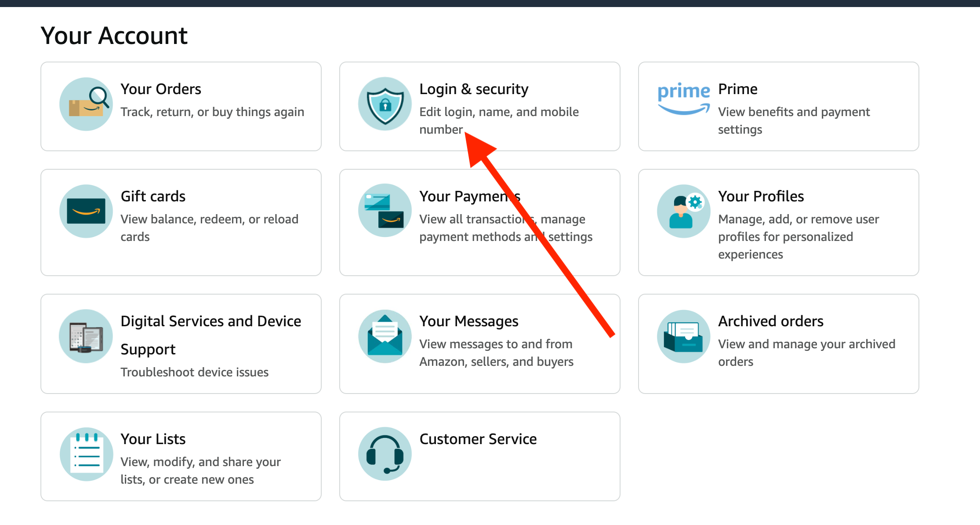Click the Prime logo icon
The image size is (980, 525).
pos(684,99)
